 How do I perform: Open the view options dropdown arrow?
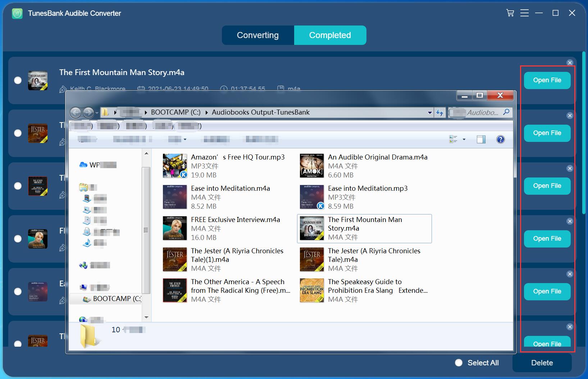(464, 139)
